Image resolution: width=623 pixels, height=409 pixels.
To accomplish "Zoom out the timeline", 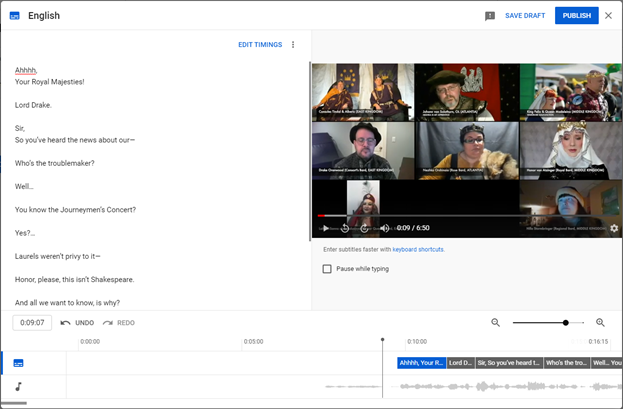I will tap(495, 323).
